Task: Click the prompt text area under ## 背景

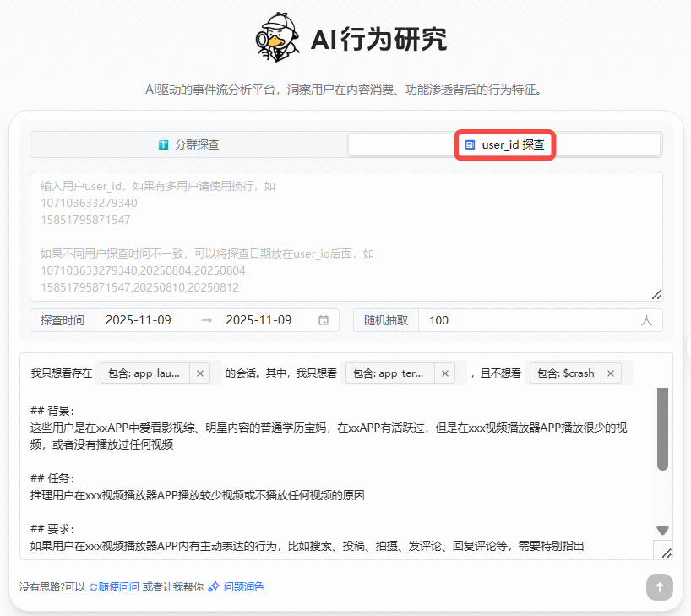Action: pyautogui.click(x=329, y=436)
